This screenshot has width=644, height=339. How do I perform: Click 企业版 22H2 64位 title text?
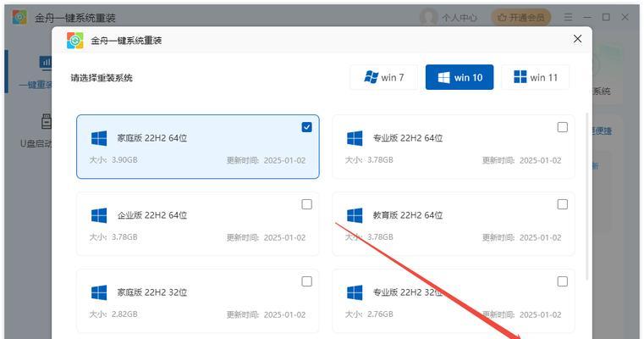(x=152, y=215)
